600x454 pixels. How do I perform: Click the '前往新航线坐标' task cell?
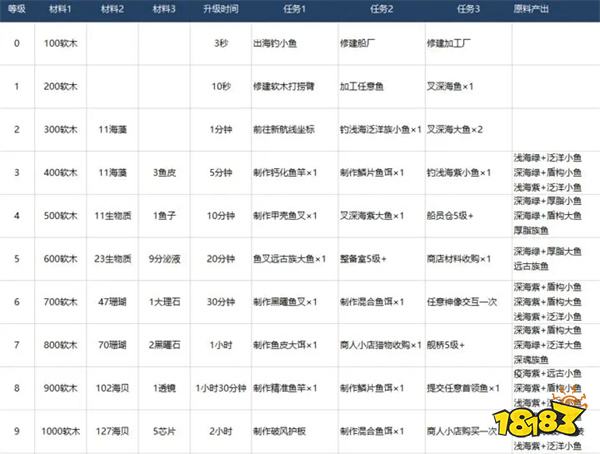[284, 129]
